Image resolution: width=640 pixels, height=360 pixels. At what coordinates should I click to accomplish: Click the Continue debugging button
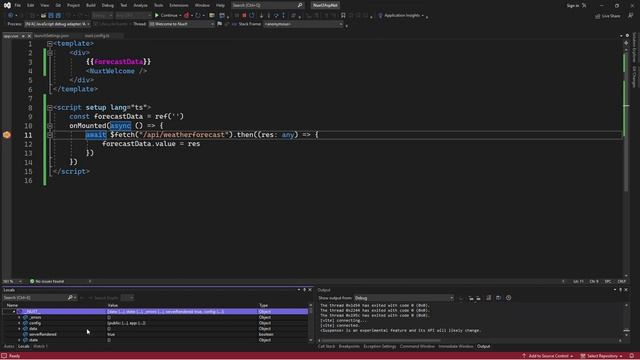[166, 16]
